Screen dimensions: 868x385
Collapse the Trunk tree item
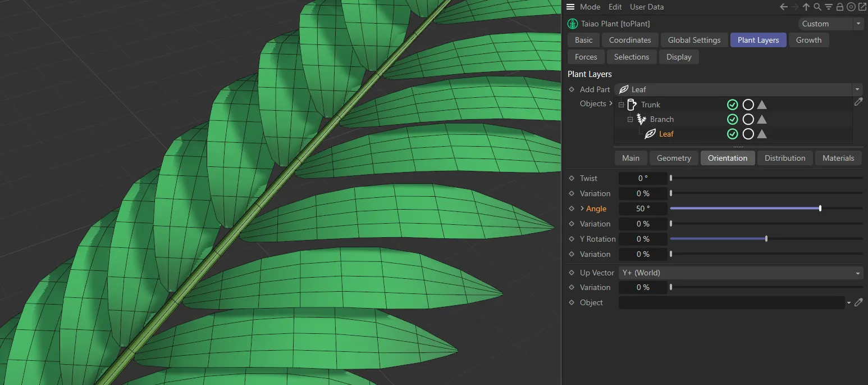click(x=620, y=105)
